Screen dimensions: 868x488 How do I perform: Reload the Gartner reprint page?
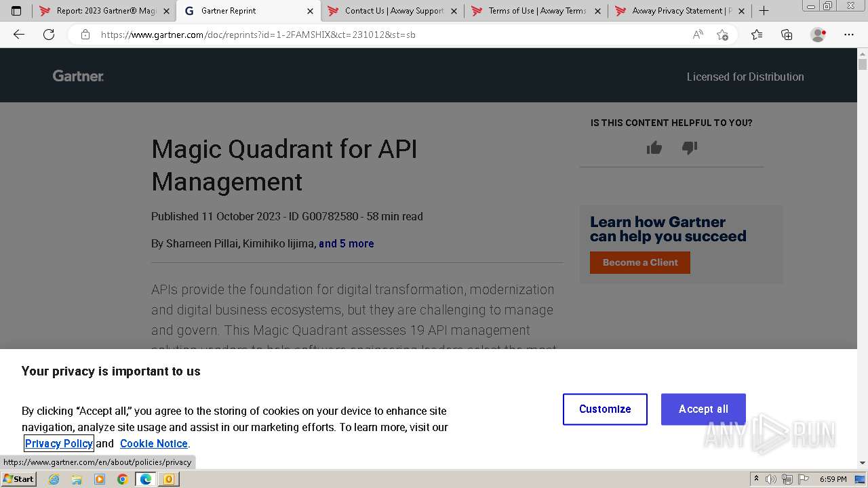click(49, 35)
